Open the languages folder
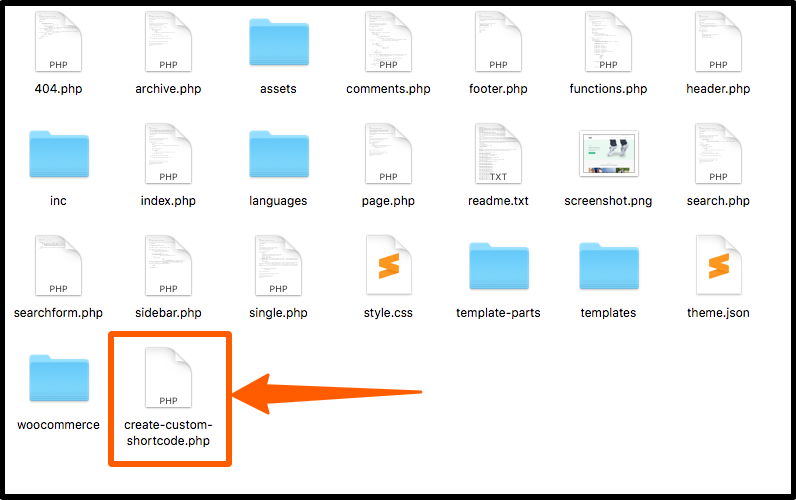Screen dimensions: 796x500 click(x=279, y=154)
